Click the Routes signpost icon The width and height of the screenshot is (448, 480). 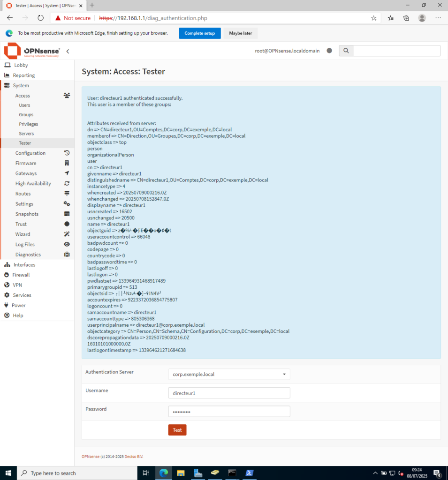[67, 194]
